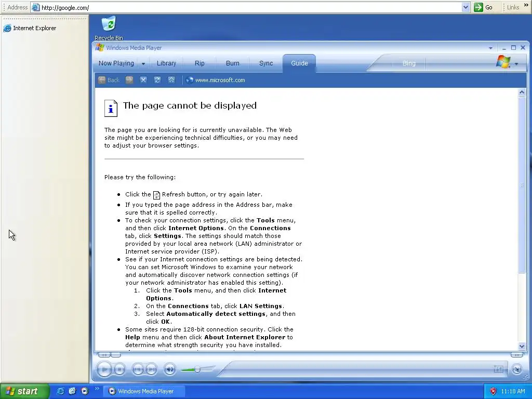The height and width of the screenshot is (399, 532).
Task: Click scroll down arrow in Guide page
Action: point(522,346)
